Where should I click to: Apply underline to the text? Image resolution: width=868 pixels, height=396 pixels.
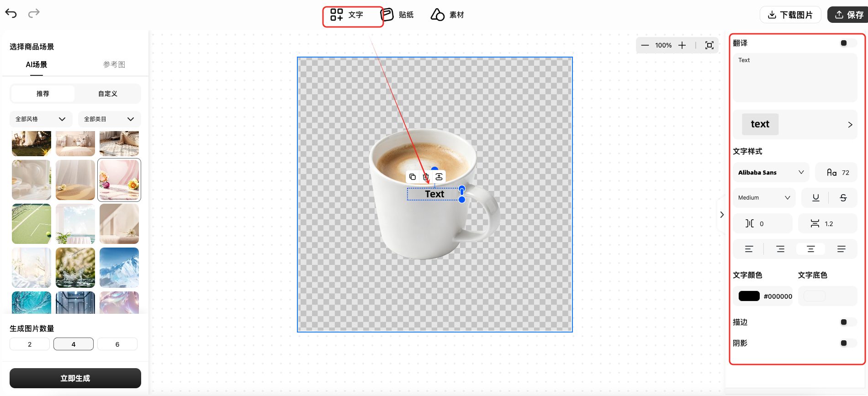pyautogui.click(x=815, y=198)
